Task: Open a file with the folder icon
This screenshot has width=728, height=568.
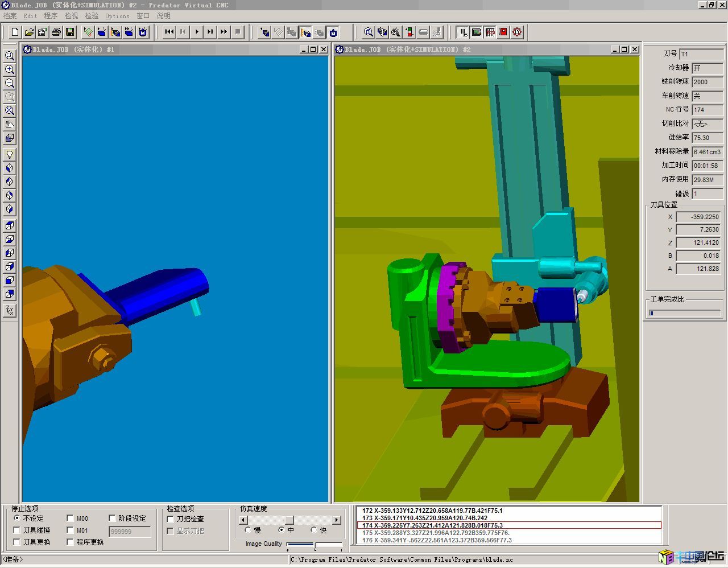Action: (29, 32)
